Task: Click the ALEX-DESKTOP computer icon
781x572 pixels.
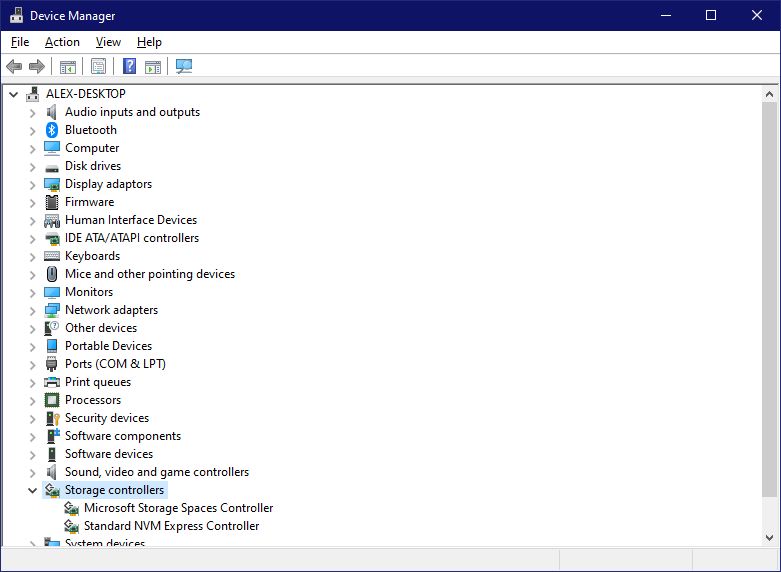Action: point(33,94)
